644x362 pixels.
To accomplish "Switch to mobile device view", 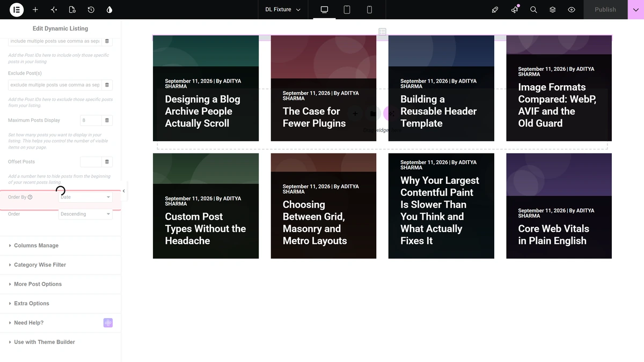I will tap(369, 10).
